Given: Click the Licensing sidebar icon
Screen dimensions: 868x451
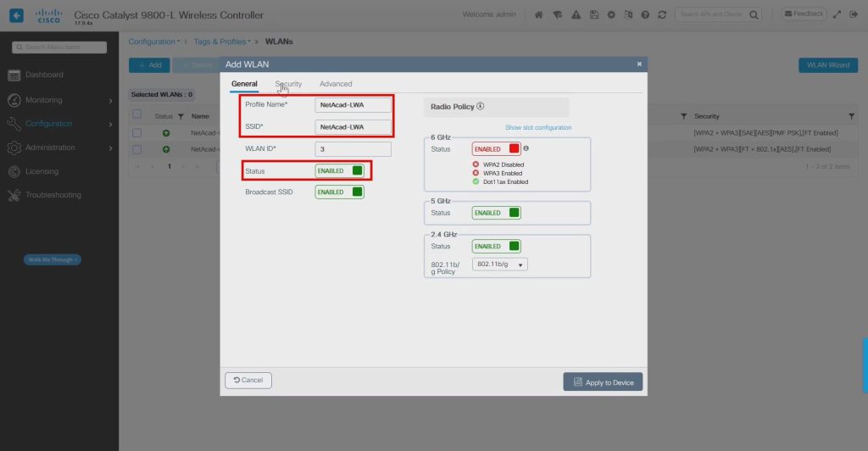Looking at the screenshot, I should 14,171.
